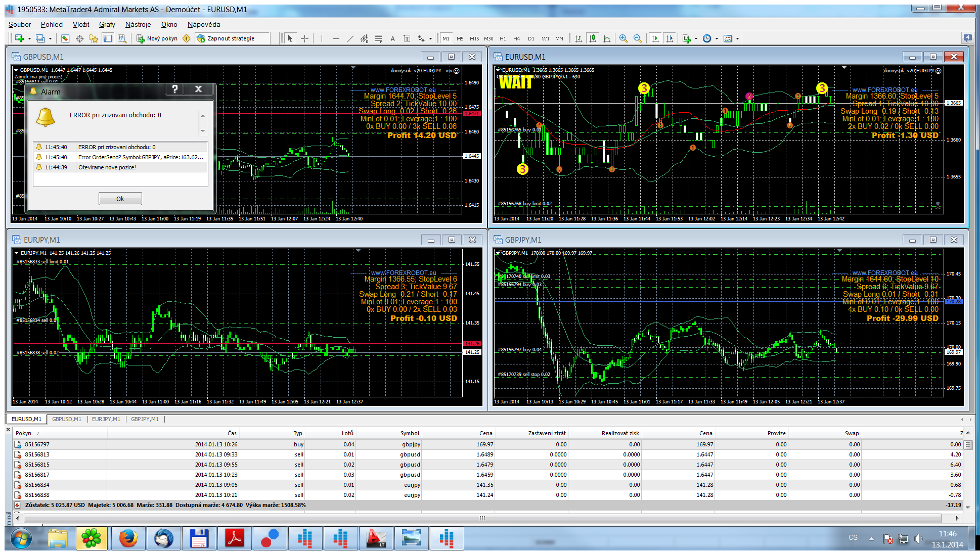Click the Alarm dialog help question mark

click(x=175, y=89)
